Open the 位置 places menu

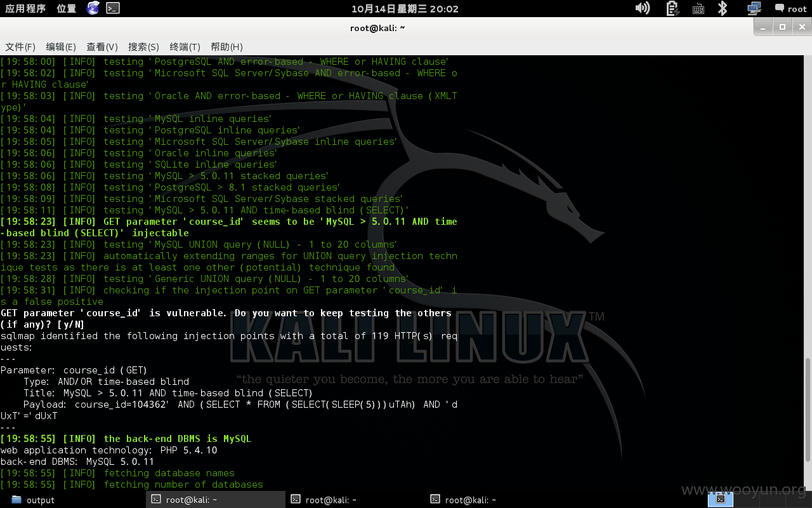tap(66, 8)
